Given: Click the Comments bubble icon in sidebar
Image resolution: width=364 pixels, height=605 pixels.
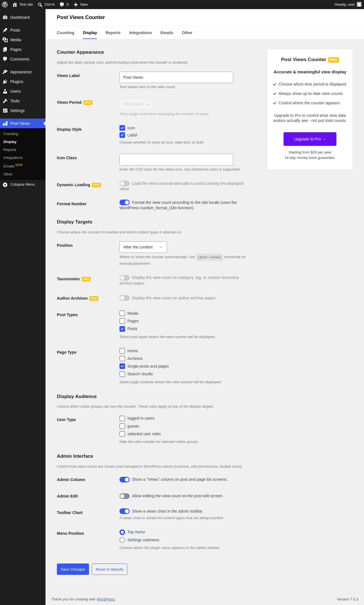Looking at the screenshot, I should click(5, 59).
